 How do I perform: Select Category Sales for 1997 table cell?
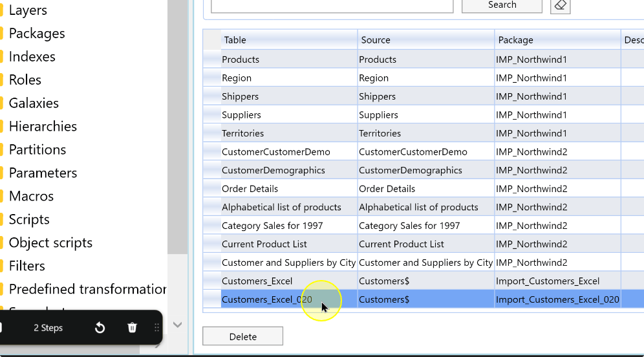(x=289, y=226)
